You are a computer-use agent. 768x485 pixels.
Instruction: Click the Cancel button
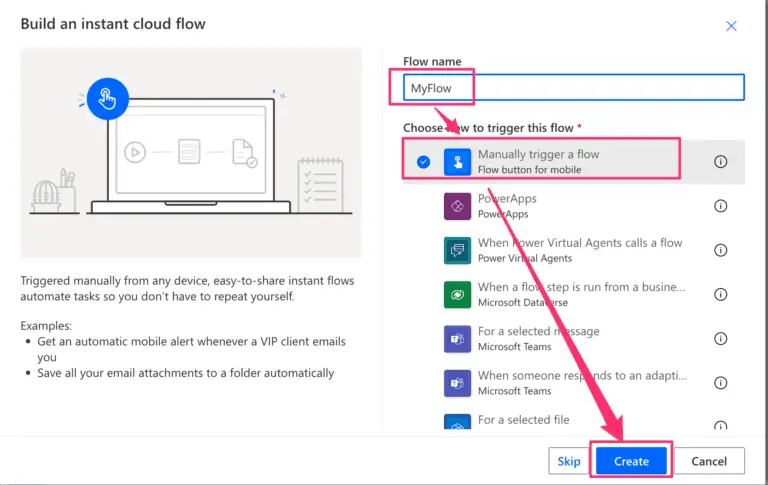709,461
